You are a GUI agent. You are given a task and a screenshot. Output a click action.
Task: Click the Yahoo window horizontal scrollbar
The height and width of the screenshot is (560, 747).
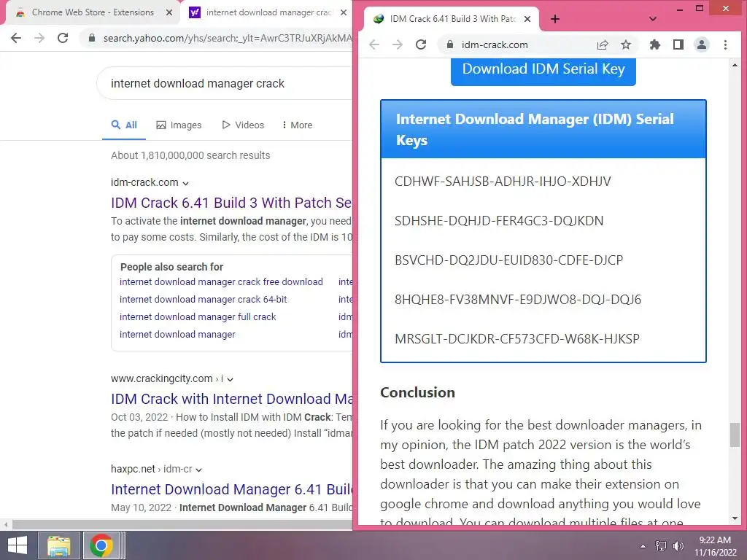coord(182,525)
